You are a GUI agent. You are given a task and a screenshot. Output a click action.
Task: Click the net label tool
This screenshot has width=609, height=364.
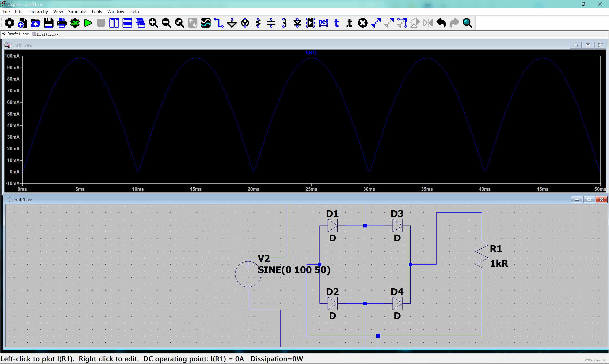(x=323, y=23)
